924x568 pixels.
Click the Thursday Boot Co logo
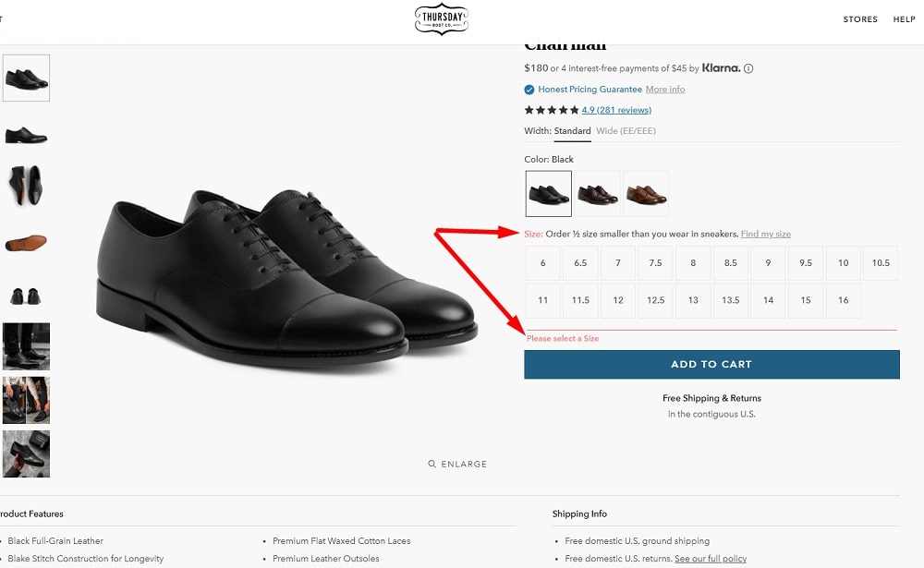(x=442, y=18)
